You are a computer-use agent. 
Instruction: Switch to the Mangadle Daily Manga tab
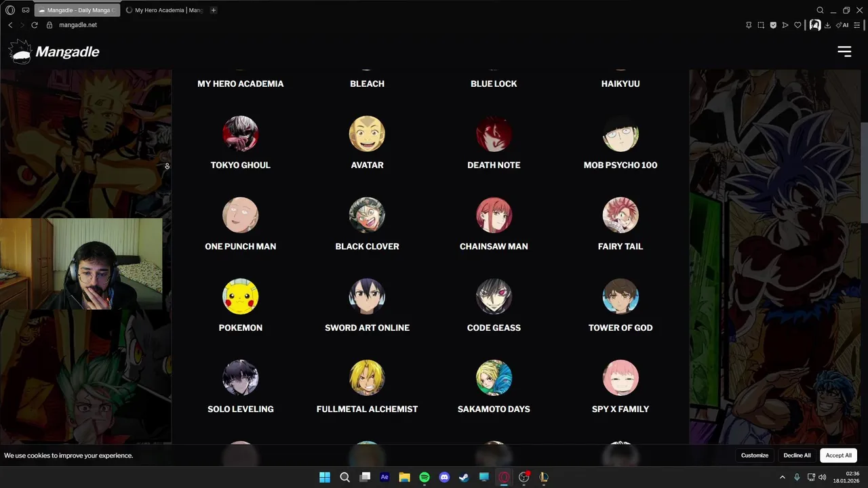click(x=77, y=10)
